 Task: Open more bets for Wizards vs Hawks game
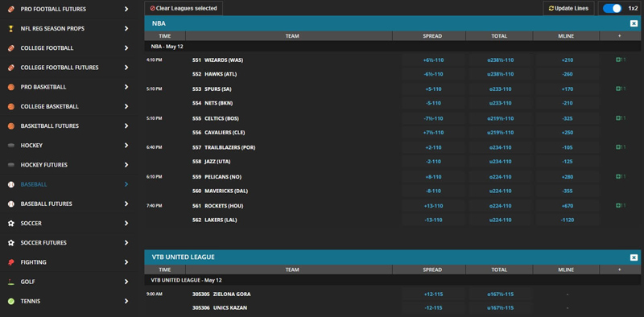[x=621, y=60]
